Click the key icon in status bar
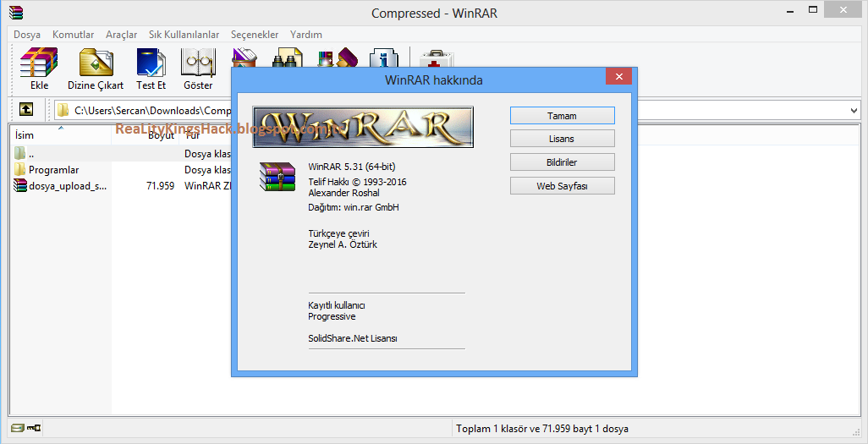This screenshot has width=868, height=444. pyautogui.click(x=35, y=428)
